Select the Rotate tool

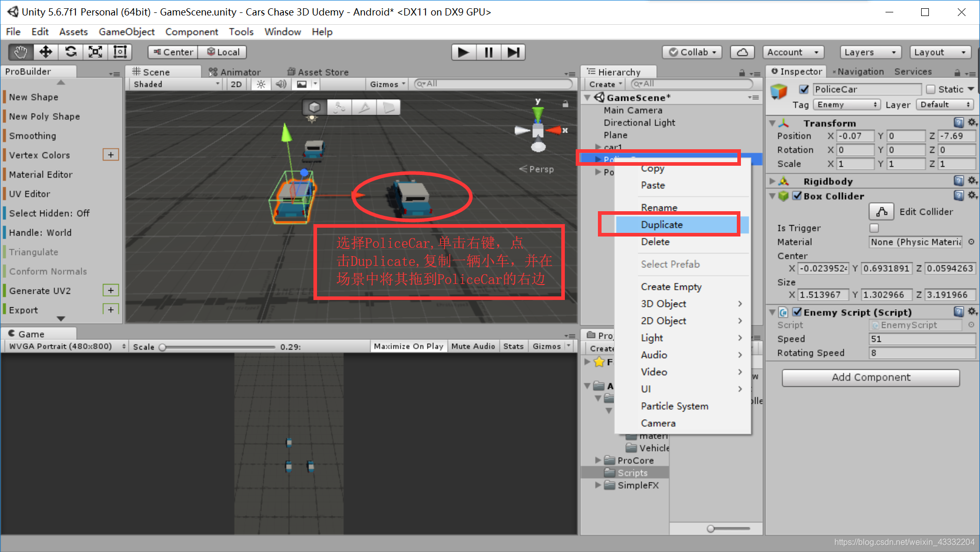pos(71,52)
